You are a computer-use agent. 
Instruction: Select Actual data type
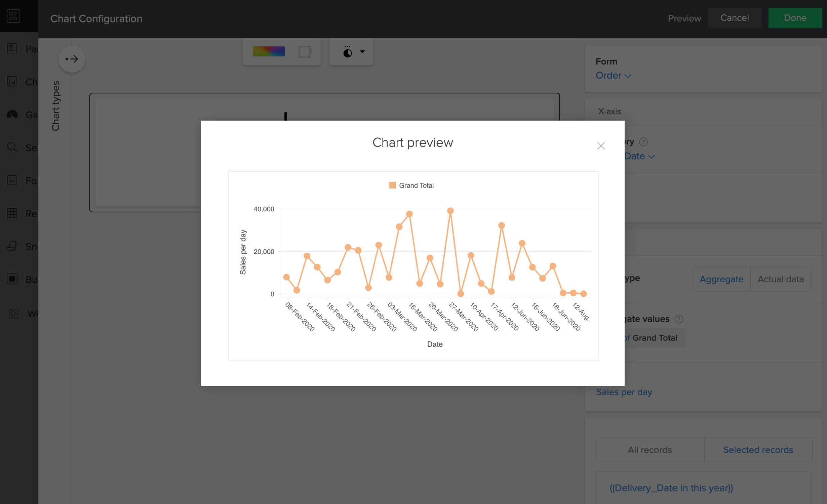[x=781, y=279]
